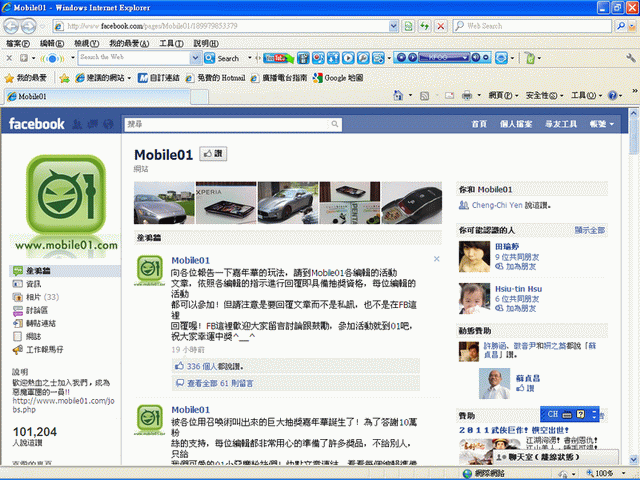Expand the 帳號 account dropdown
640x480 pixels.
tap(601, 124)
